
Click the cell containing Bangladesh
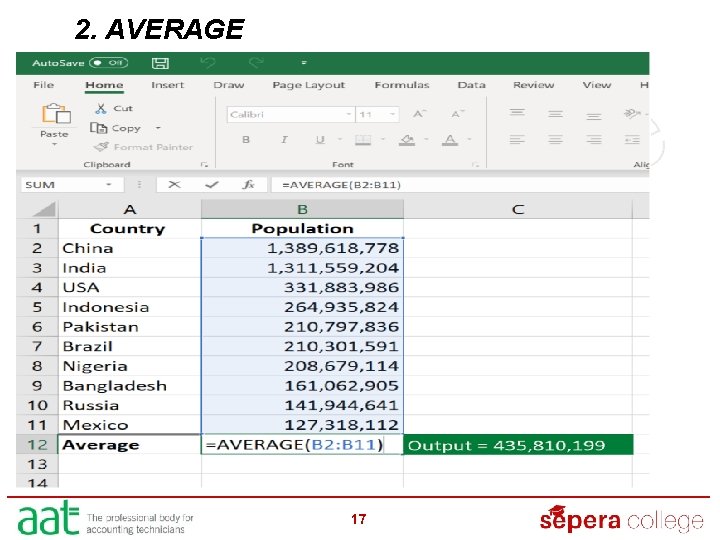tap(130, 386)
